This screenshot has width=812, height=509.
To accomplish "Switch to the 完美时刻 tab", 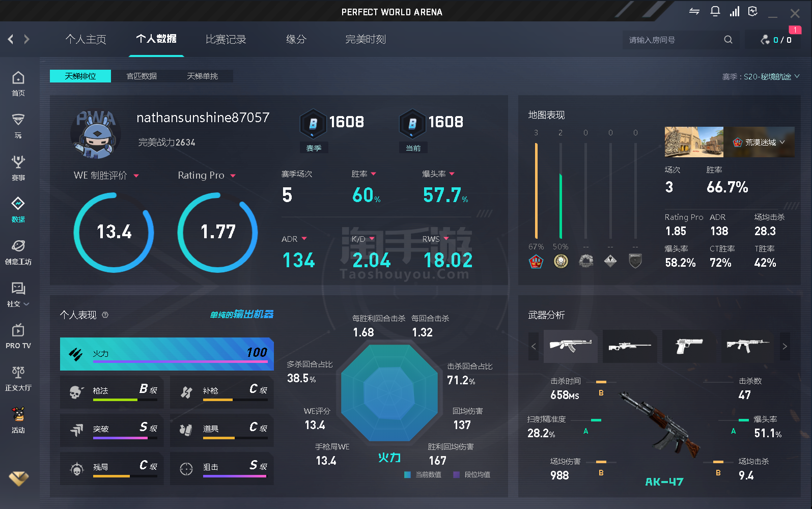I will (x=366, y=39).
